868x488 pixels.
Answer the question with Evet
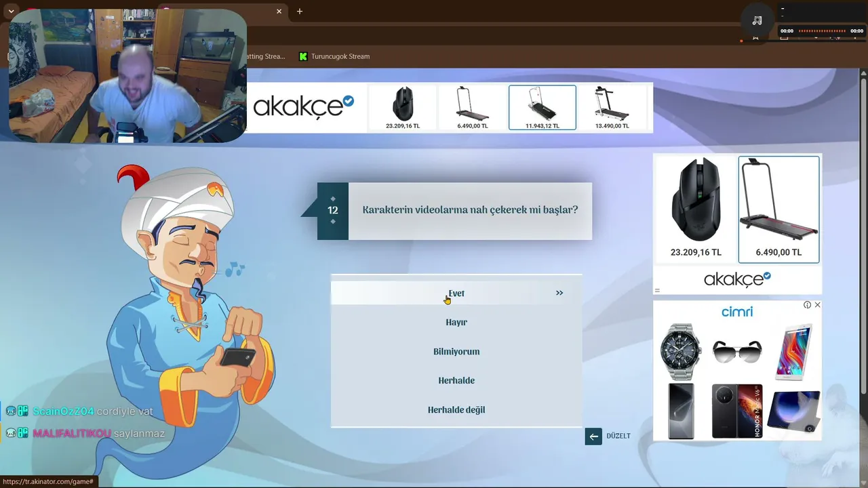(x=456, y=293)
